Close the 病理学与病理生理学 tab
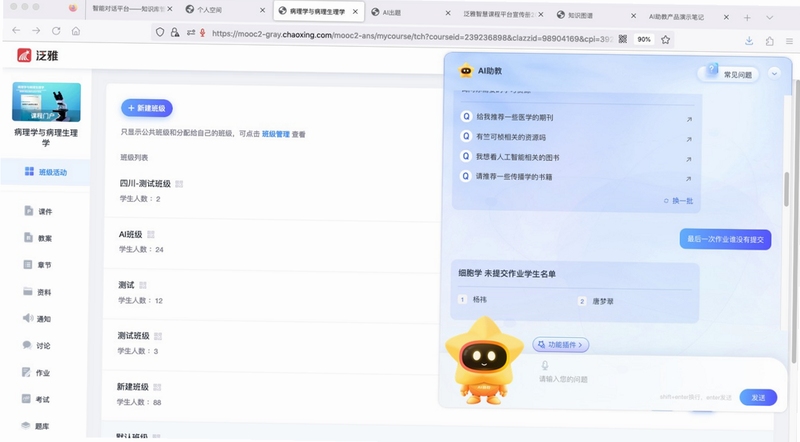The width and height of the screenshot is (800, 442). (355, 11)
